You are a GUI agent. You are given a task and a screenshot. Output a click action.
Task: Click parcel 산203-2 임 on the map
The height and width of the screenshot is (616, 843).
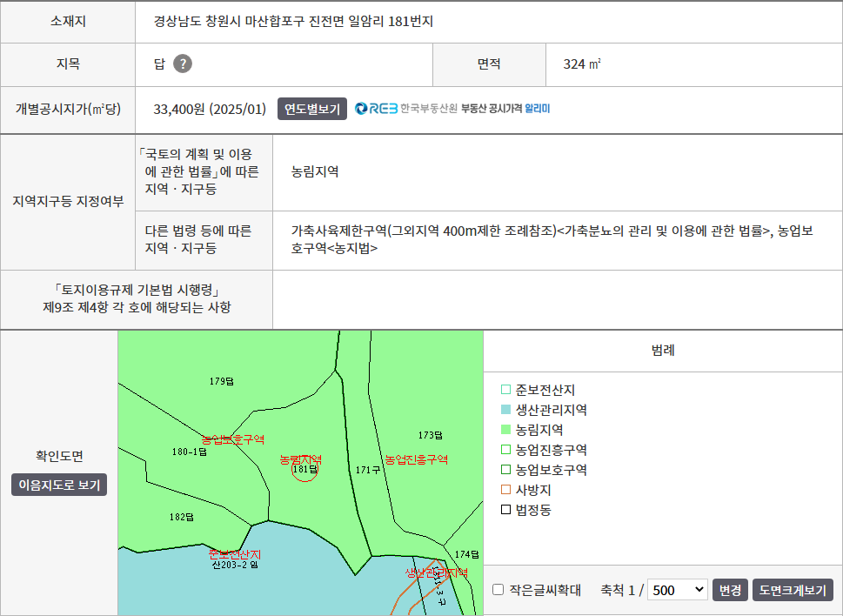pyautogui.click(x=235, y=565)
